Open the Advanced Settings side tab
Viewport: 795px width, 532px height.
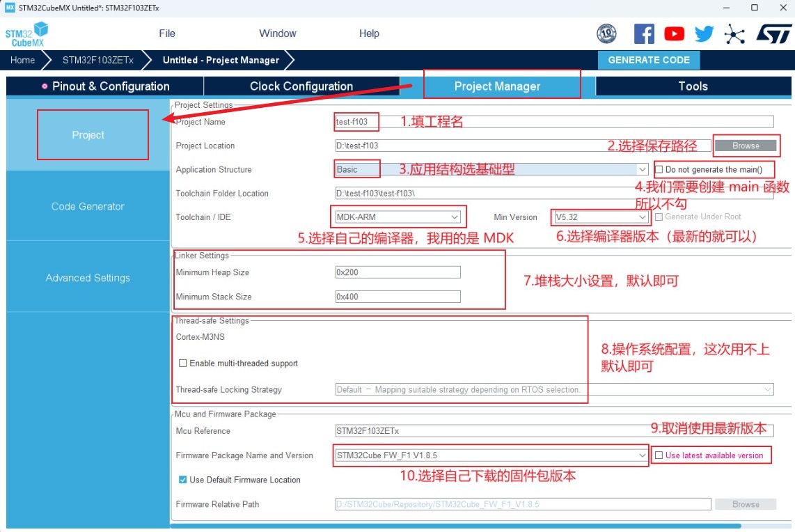click(88, 278)
